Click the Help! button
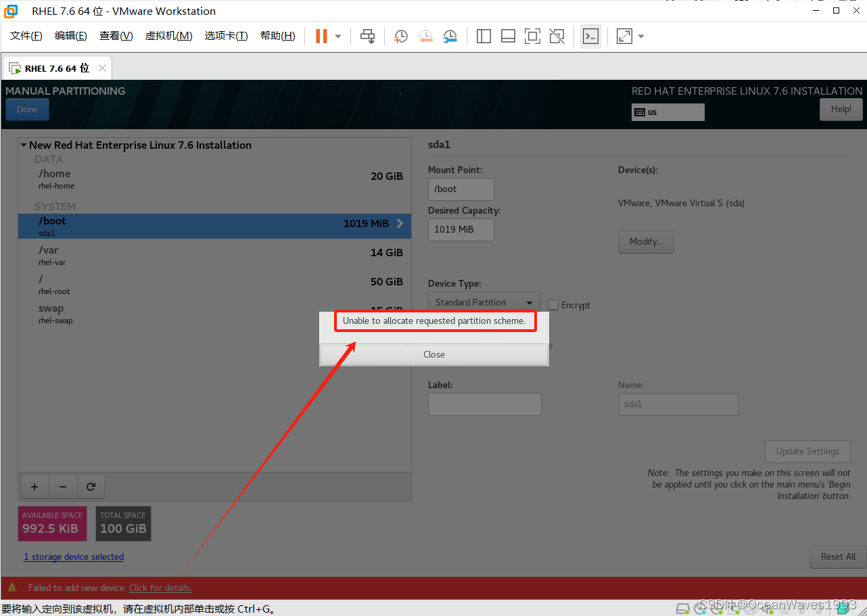The height and width of the screenshot is (616, 867). pos(841,110)
